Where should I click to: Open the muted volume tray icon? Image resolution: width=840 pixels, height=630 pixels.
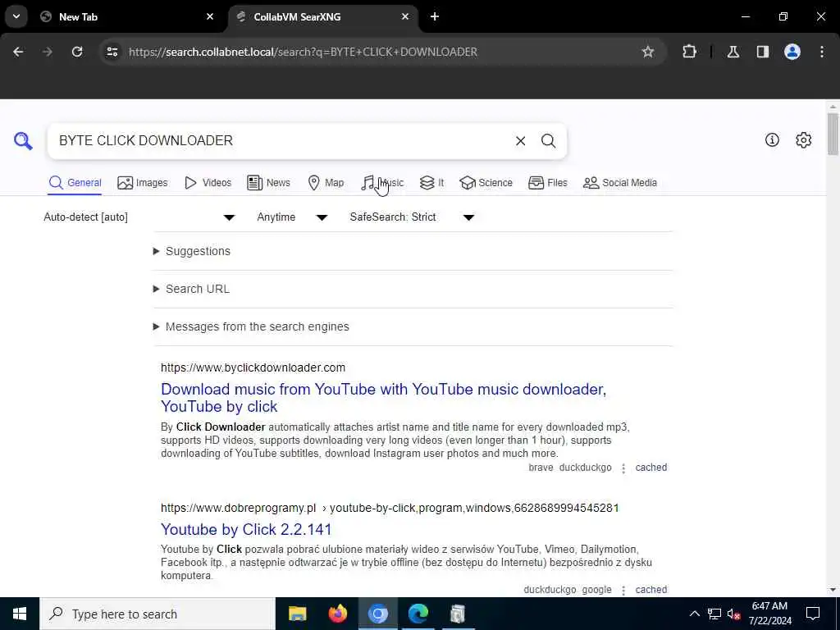[734, 614]
